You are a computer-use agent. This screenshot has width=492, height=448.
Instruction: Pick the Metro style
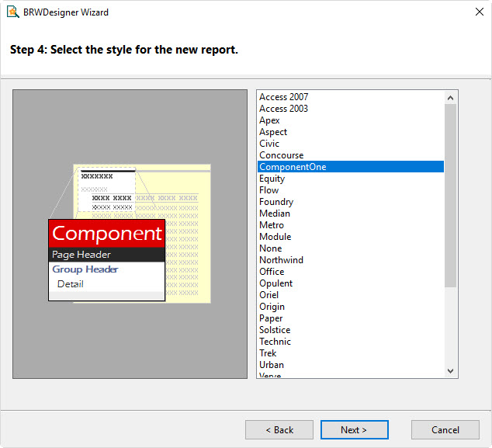click(351, 224)
